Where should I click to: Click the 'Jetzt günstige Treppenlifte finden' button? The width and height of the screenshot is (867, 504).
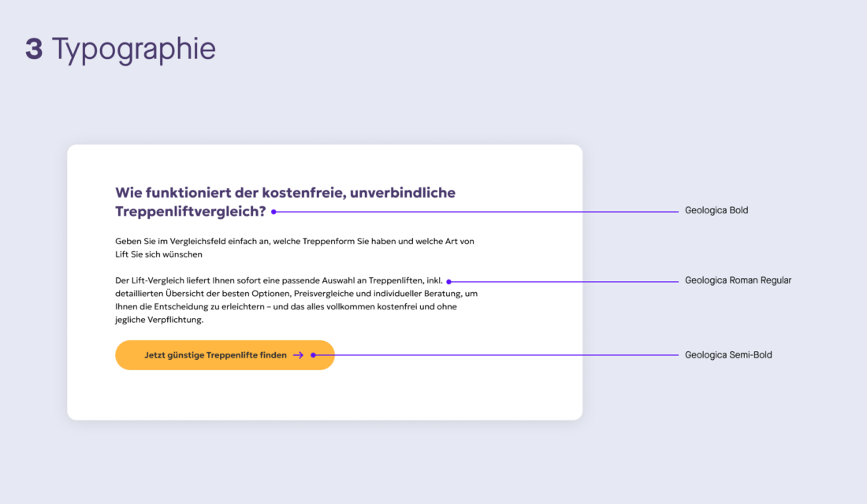click(x=225, y=355)
